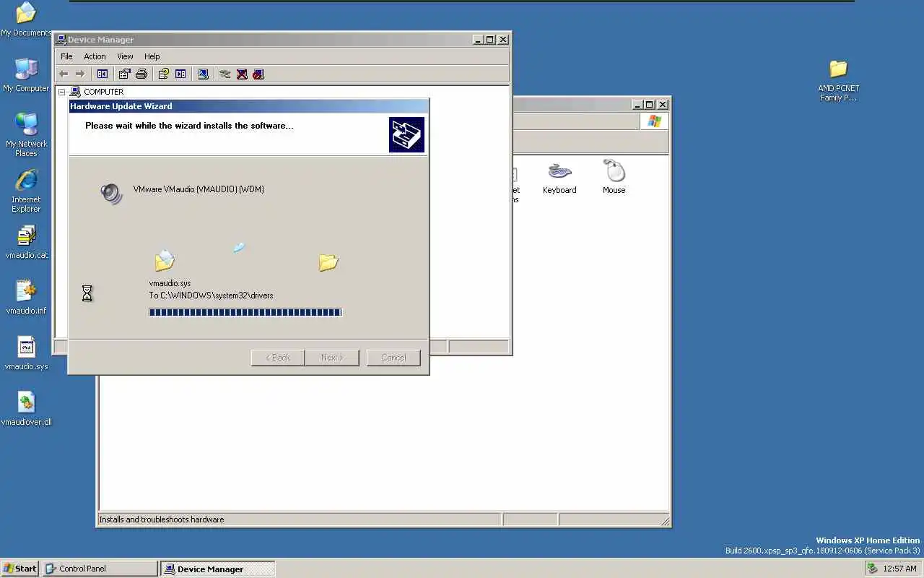The height and width of the screenshot is (578, 924).
Task: Open Keyboard in Control Panel window
Action: (559, 178)
